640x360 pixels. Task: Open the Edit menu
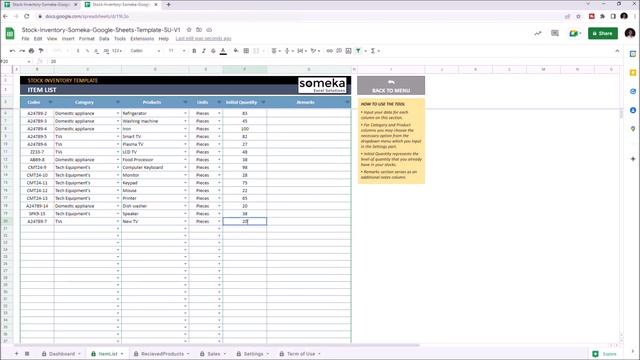(x=38, y=39)
